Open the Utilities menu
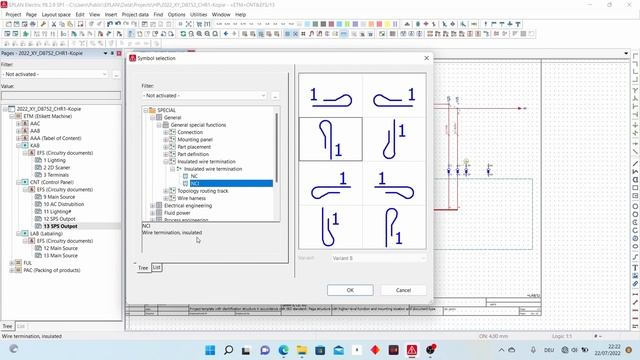 click(x=199, y=15)
